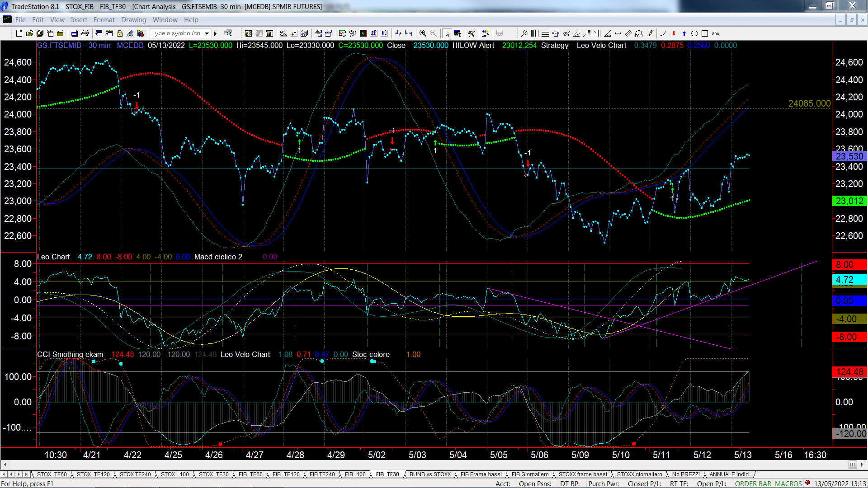The height and width of the screenshot is (488, 868).
Task: Switch to the FIB Frame bassi tab
Action: [481, 474]
